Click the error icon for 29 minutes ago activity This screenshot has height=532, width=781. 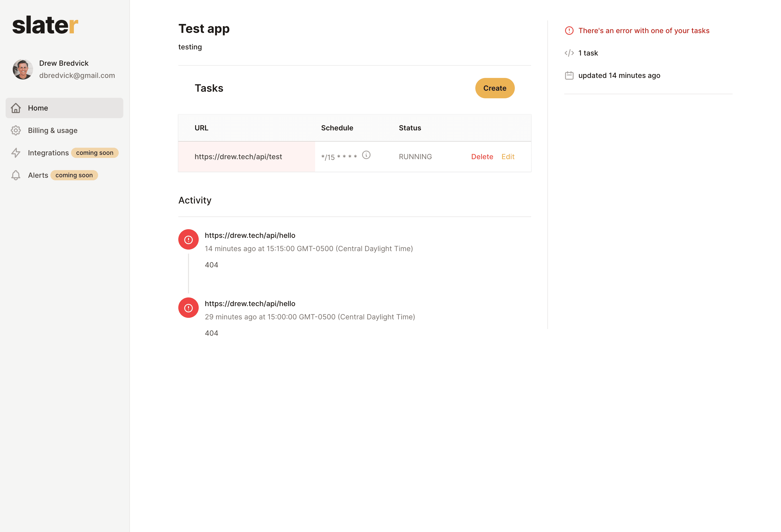188,308
